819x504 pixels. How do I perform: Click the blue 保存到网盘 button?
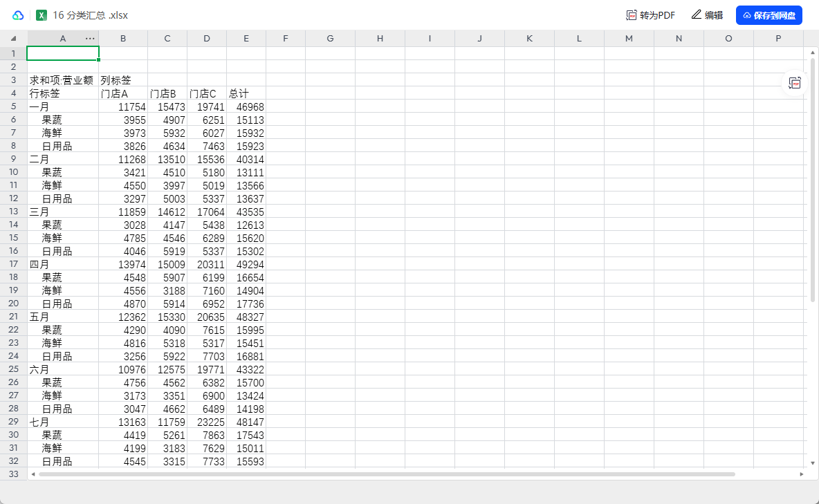(x=769, y=15)
